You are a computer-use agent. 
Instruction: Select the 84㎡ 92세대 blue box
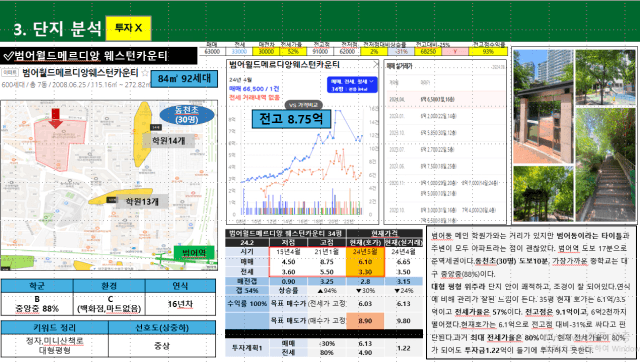tap(184, 78)
